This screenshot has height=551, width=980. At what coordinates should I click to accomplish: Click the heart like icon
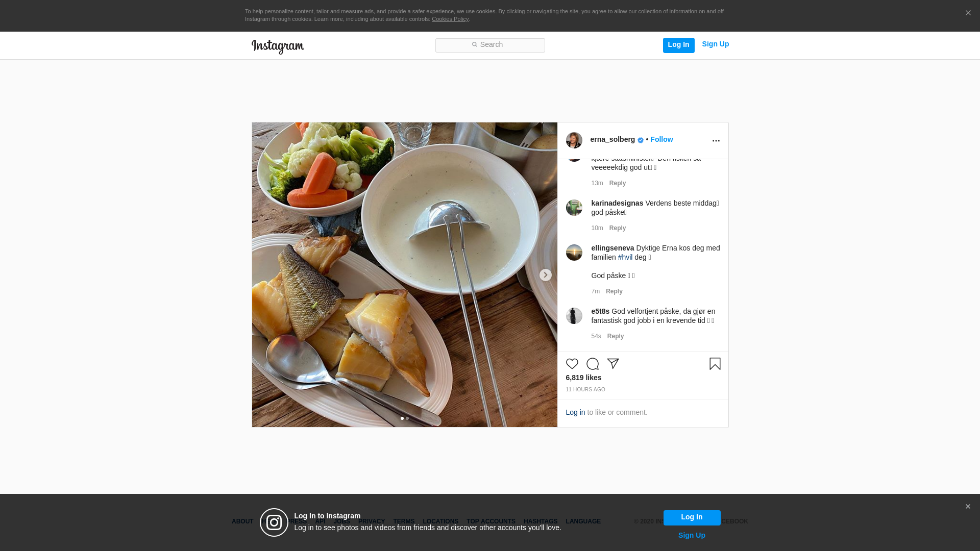pyautogui.click(x=572, y=364)
